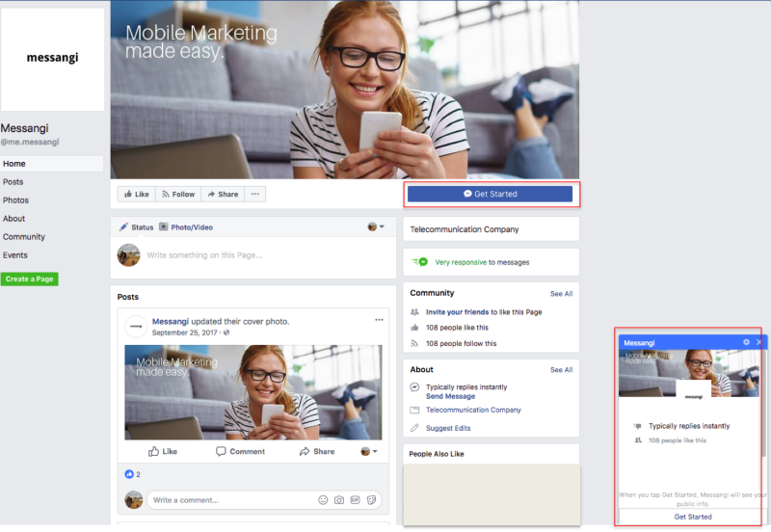Open the page Share button menu

[222, 194]
